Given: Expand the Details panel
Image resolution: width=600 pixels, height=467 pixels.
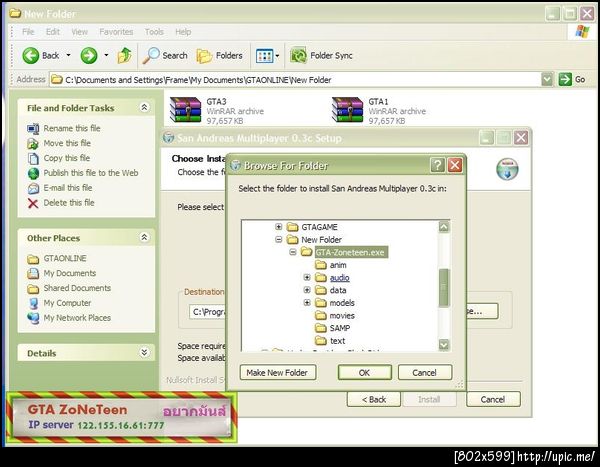Looking at the screenshot, I should [144, 353].
